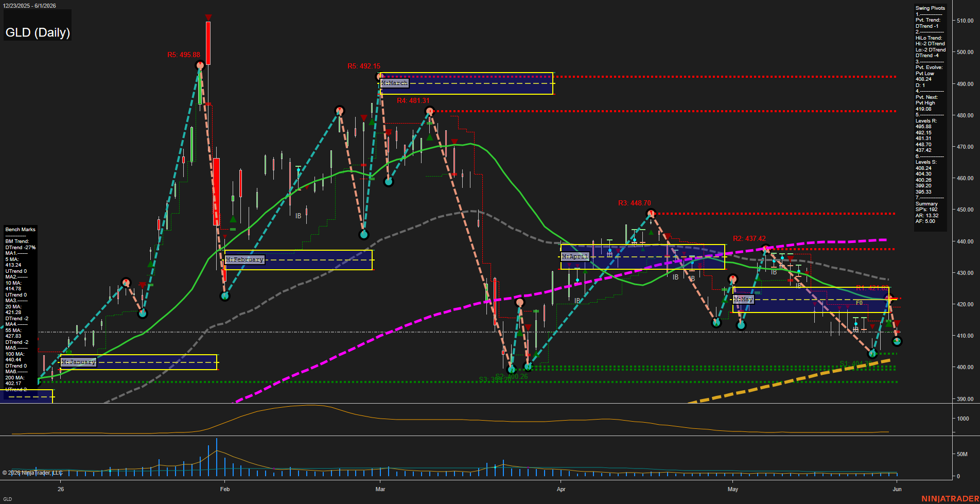The image size is (980, 504).
Task: Click the swing pivot high marker at 481.31
Action: 430,111
